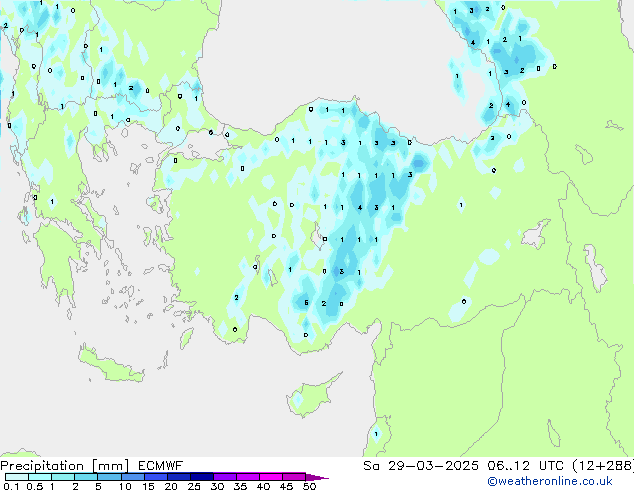Image resolution: width=634 pixels, height=490 pixels.
Task: Pick the 2–5 mm legend color swatch
Action: (86, 477)
